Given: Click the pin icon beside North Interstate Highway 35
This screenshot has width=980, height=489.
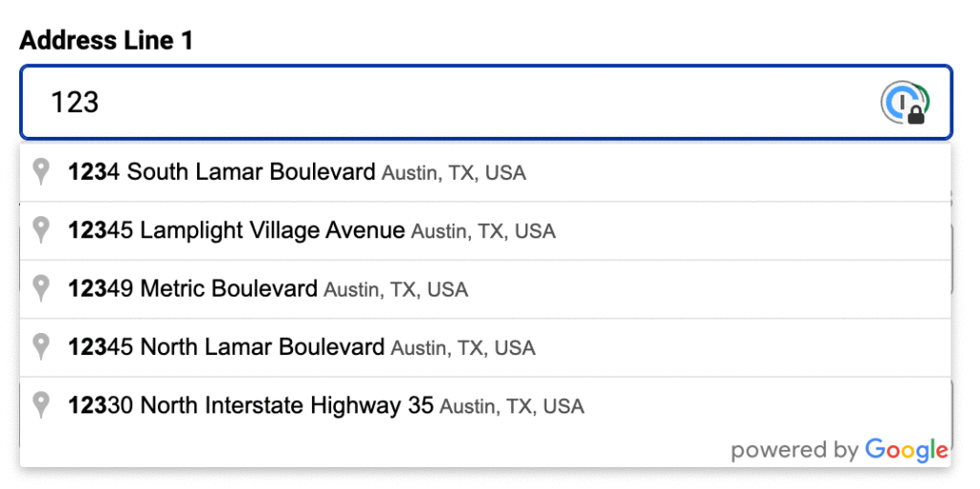Looking at the screenshot, I should (41, 405).
